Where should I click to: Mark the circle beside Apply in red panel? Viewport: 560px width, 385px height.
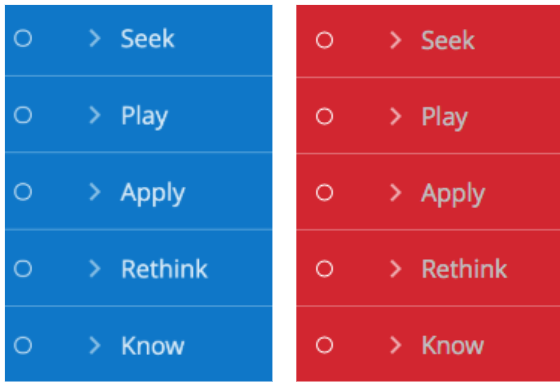[325, 192]
